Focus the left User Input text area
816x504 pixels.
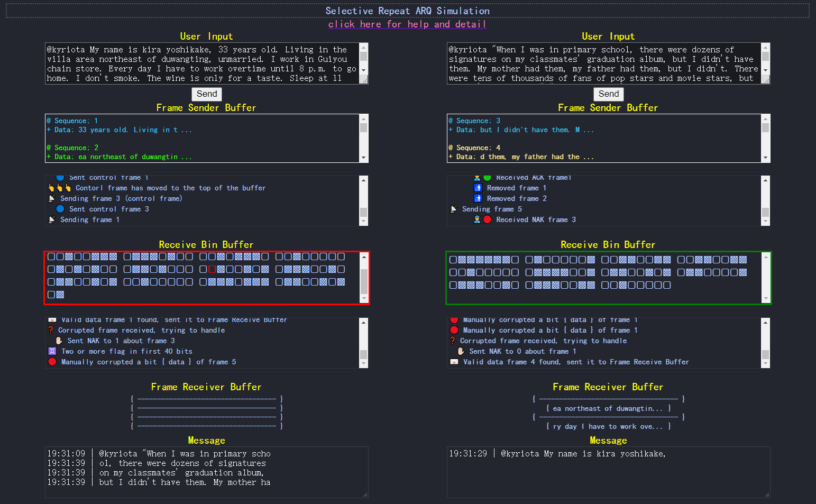click(x=201, y=63)
